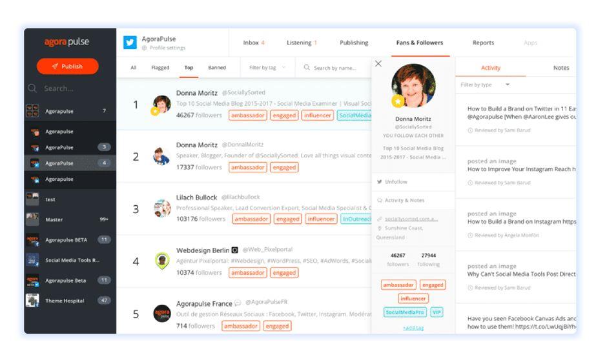Image resolution: width=607 pixels, height=364 pixels.
Task: Click the ambassador tag on Webdesign Berlin row
Action: 248,273
